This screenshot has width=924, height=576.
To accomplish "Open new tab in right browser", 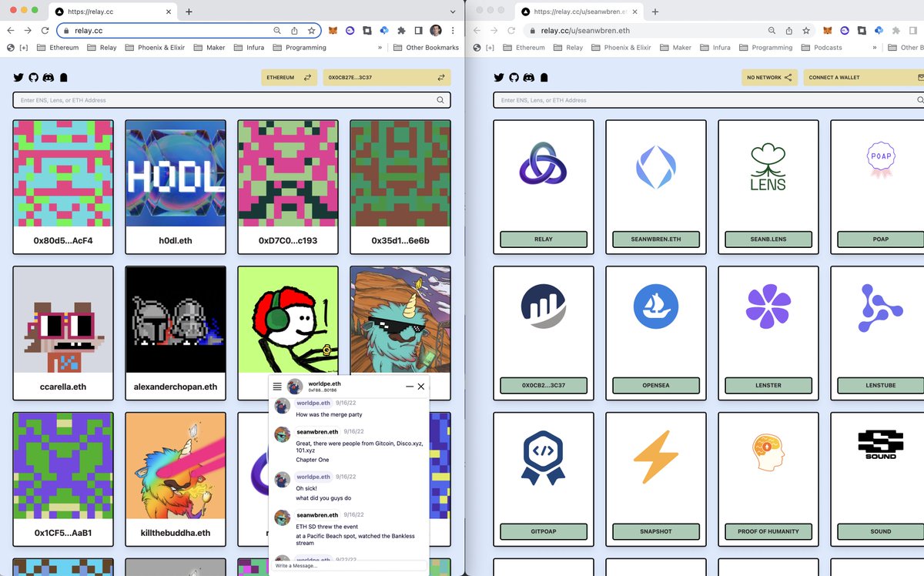I will [x=654, y=12].
